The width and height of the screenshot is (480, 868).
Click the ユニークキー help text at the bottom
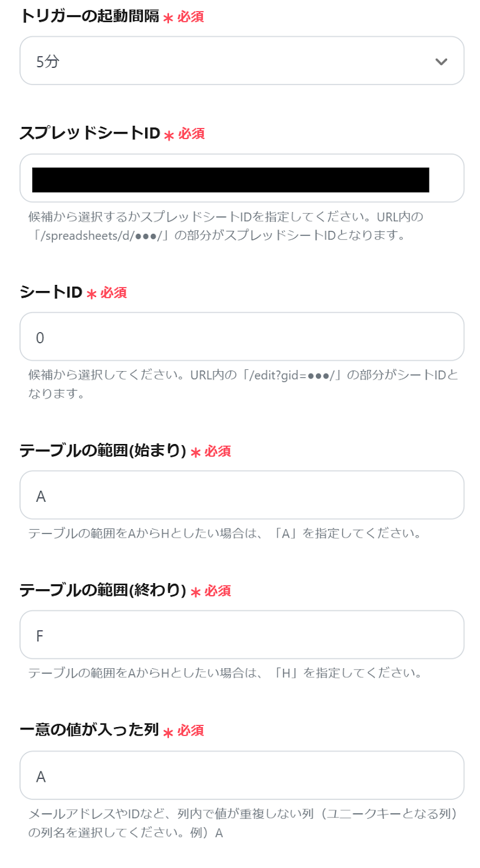click(x=242, y=823)
